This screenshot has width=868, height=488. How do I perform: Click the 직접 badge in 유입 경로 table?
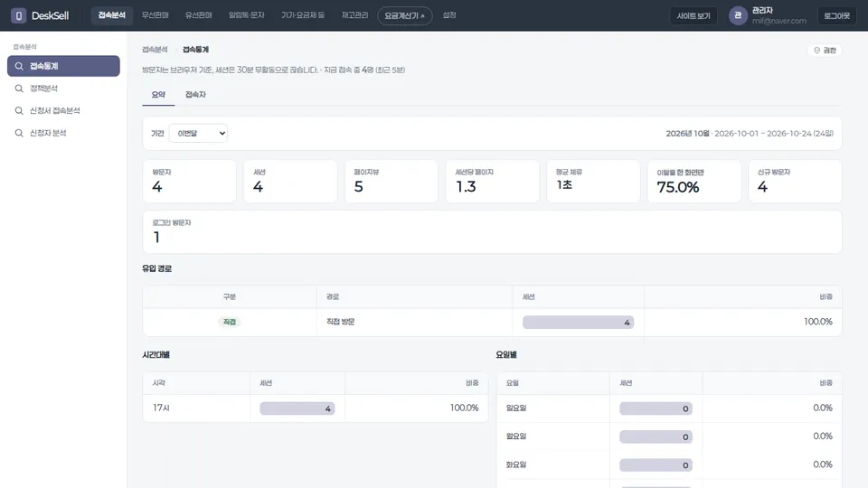point(229,322)
